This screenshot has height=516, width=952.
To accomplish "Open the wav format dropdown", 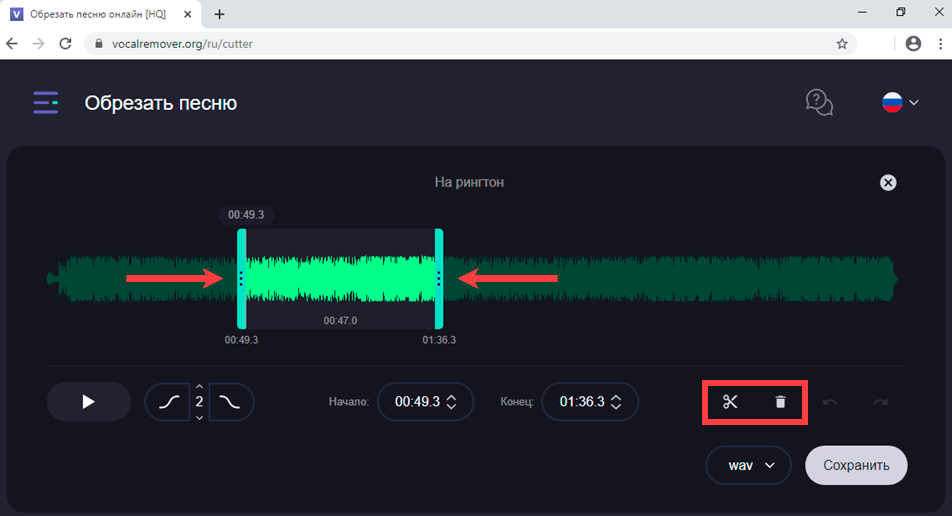I will tap(749, 466).
